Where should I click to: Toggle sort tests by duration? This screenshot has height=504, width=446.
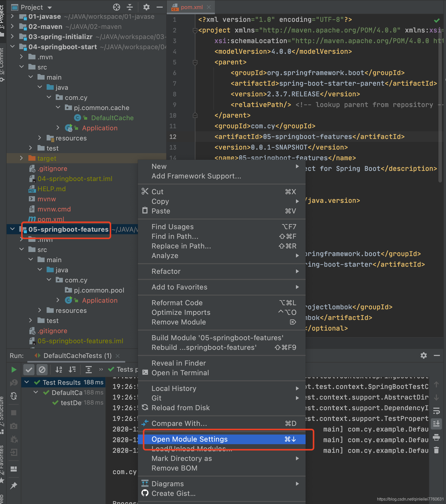[x=72, y=370]
